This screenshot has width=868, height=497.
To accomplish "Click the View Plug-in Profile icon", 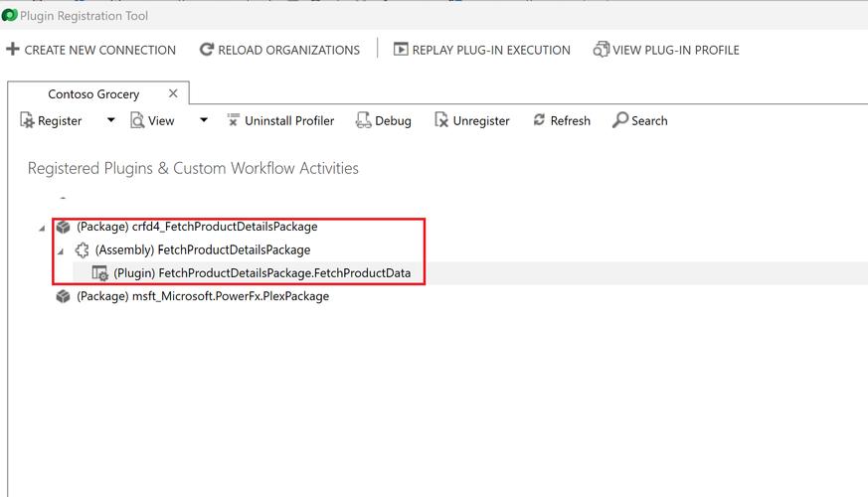I will click(602, 50).
